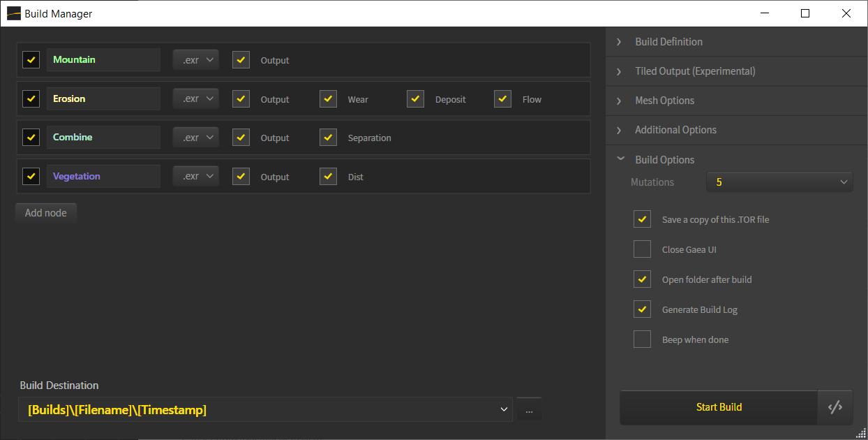Viewport: 868px width, 440px height.
Task: Open the Mountain .exr format dropdown
Action: 195,60
